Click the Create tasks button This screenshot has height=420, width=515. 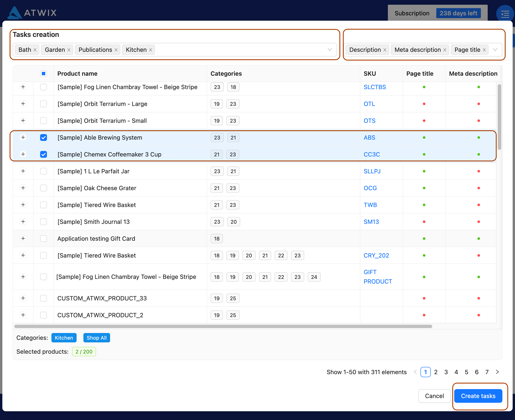478,396
